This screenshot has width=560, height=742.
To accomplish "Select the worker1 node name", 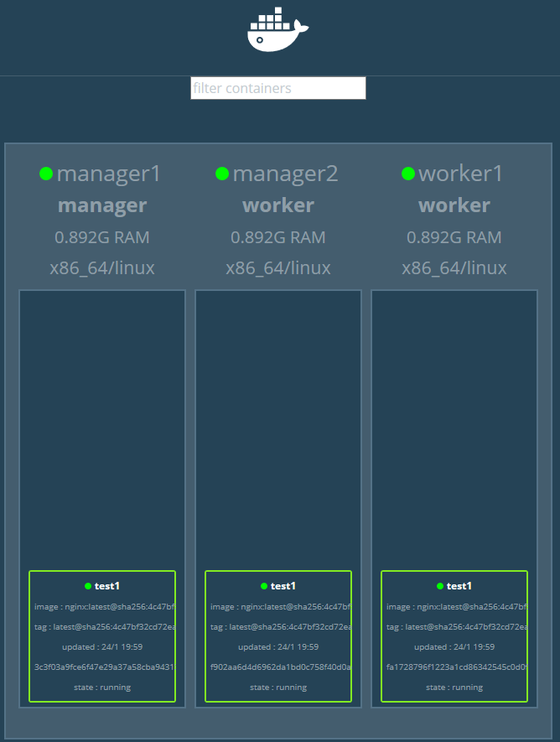I will pyautogui.click(x=461, y=174).
